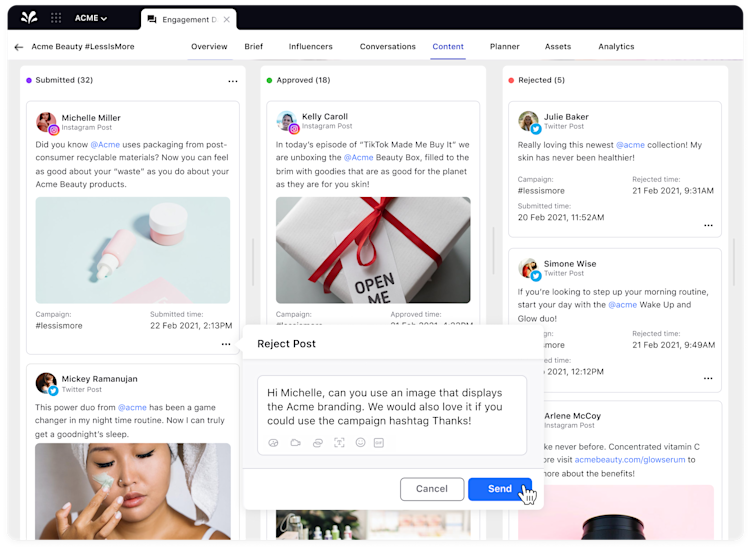Click Mickey Ramanujan's profile avatar
The width and height of the screenshot is (750, 549).
point(46,383)
